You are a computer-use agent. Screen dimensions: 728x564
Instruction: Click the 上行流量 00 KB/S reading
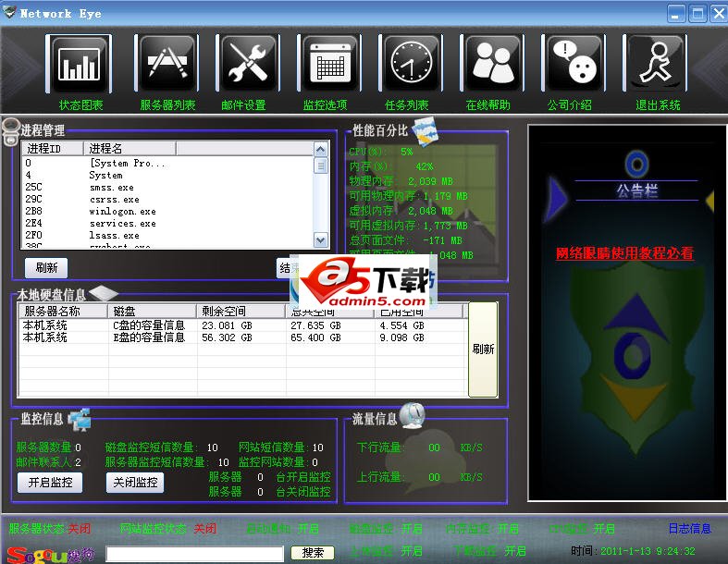click(420, 477)
